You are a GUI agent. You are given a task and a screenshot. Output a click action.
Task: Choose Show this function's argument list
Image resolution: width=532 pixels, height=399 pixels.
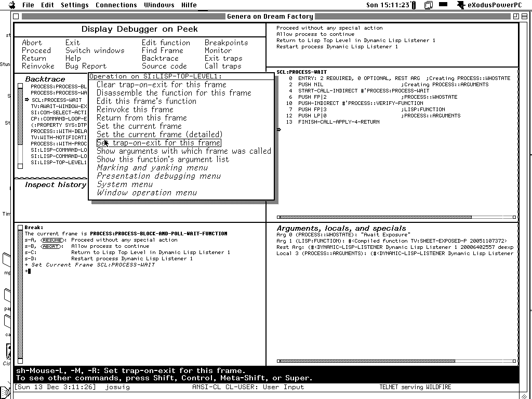click(x=163, y=159)
